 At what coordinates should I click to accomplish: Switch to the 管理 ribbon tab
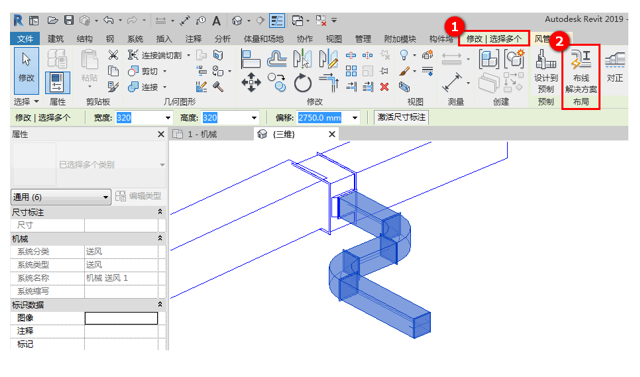pos(363,39)
